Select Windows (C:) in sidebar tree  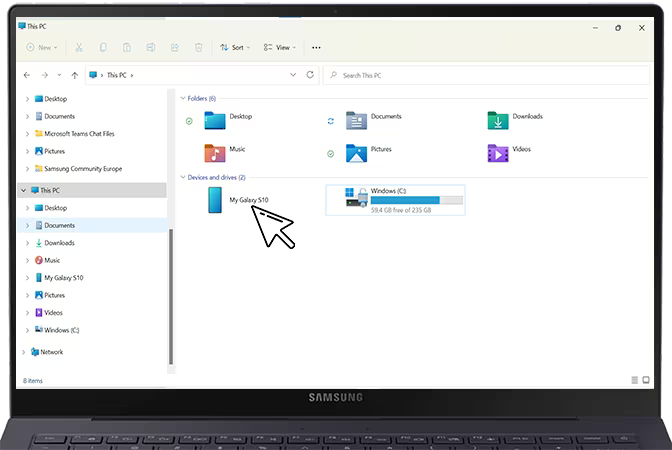click(62, 330)
